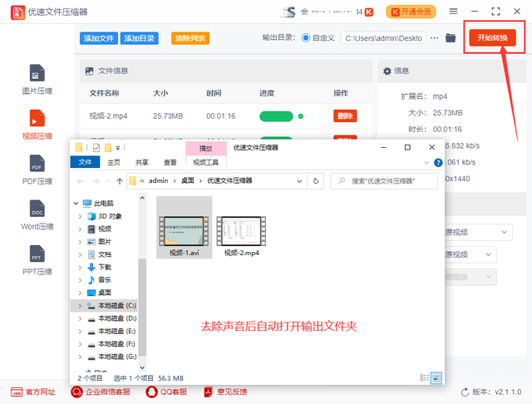Open the 图片压缩 image compression module
This screenshot has height=404, width=532.
click(x=37, y=78)
